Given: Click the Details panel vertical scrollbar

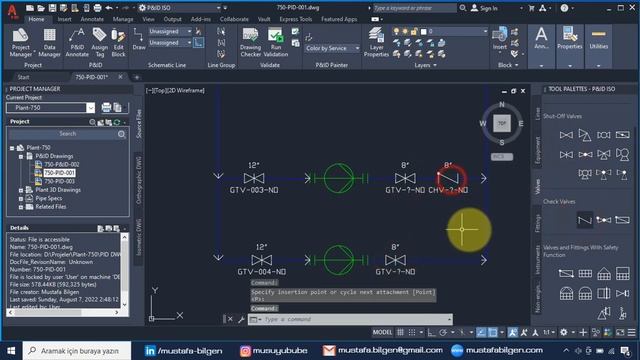Looking at the screenshot, I should tap(124, 271).
